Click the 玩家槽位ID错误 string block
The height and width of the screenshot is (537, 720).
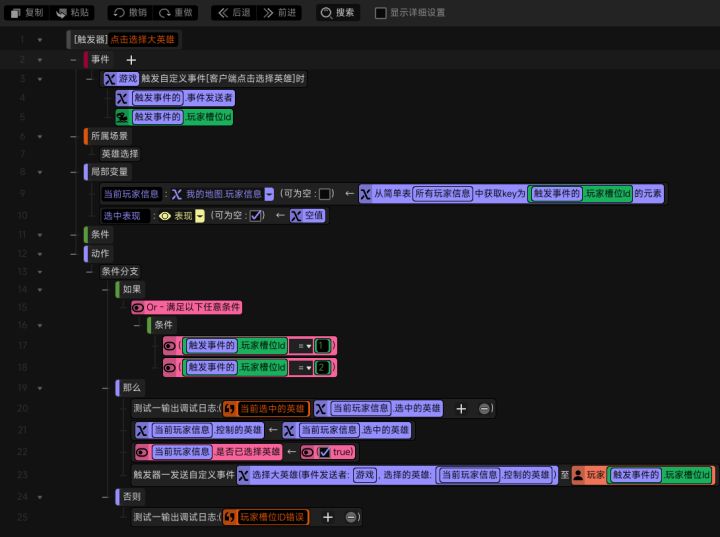pyautogui.click(x=266, y=517)
